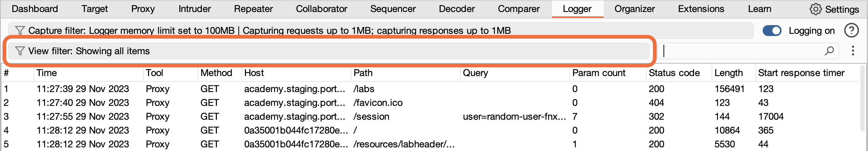Click the view filter funnel icon

coord(20,51)
